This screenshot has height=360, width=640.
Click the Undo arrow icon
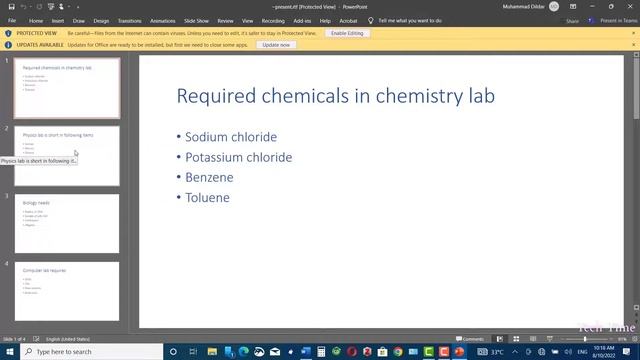tap(23, 7)
